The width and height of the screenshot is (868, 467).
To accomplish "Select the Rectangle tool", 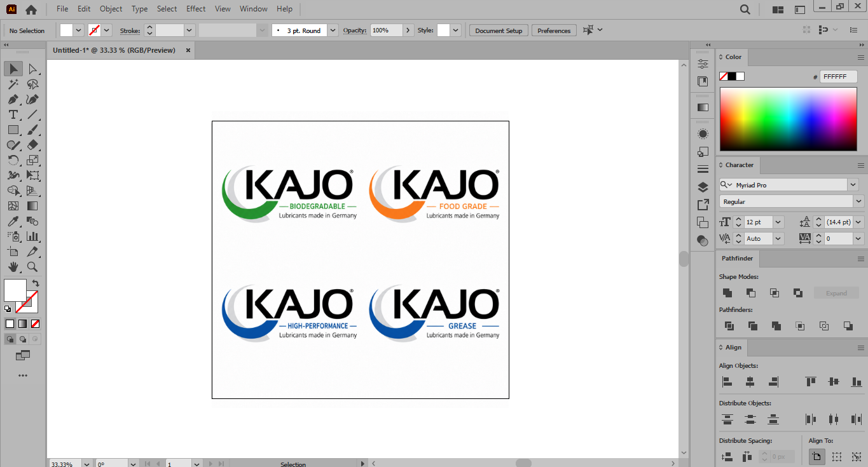I will (13, 130).
